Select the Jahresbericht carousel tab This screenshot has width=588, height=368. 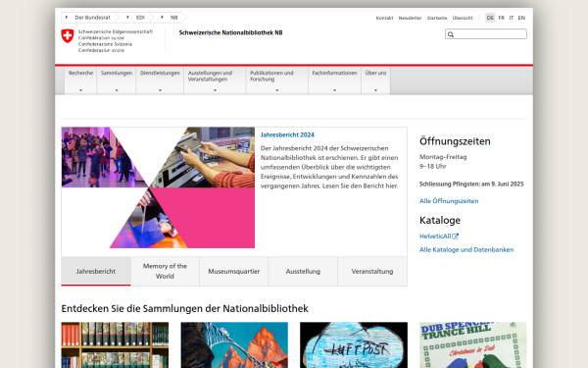(96, 271)
